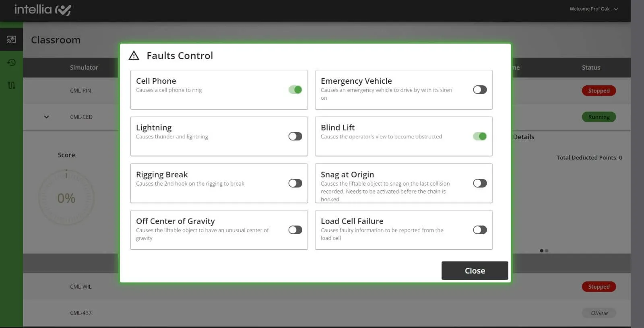644x328 pixels.
Task: Disable the Blind Lift fault
Action: [479, 136]
